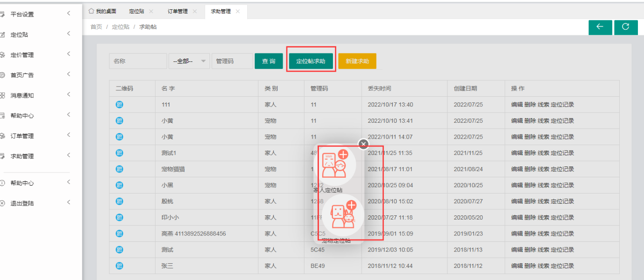Switch to 订单管理 tab
Screen dimensions: 644x280
pyautogui.click(x=177, y=12)
